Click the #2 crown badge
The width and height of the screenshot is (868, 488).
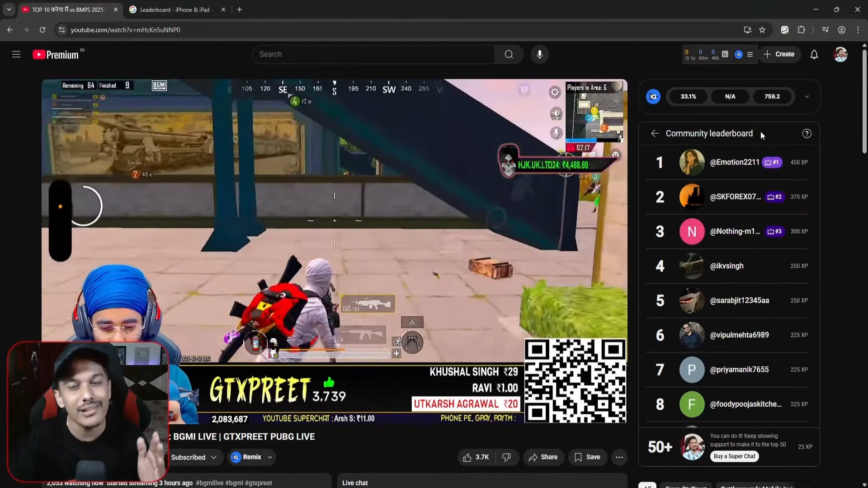pos(774,197)
